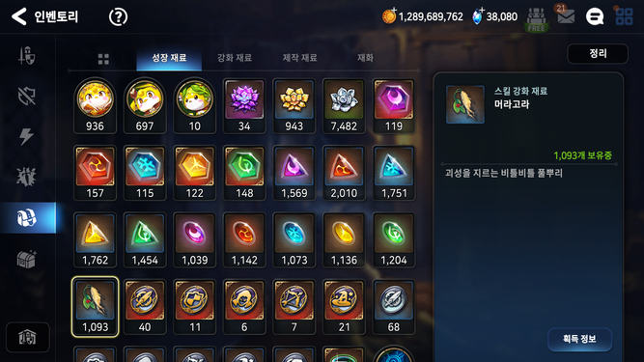Select the lightning bolt sidebar category

point(26,136)
